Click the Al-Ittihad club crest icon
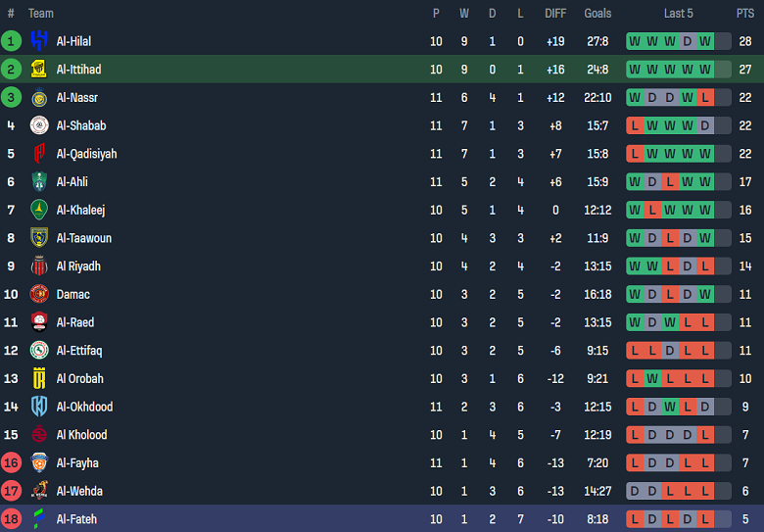Viewport: 764px width, 532px height. tap(39, 70)
